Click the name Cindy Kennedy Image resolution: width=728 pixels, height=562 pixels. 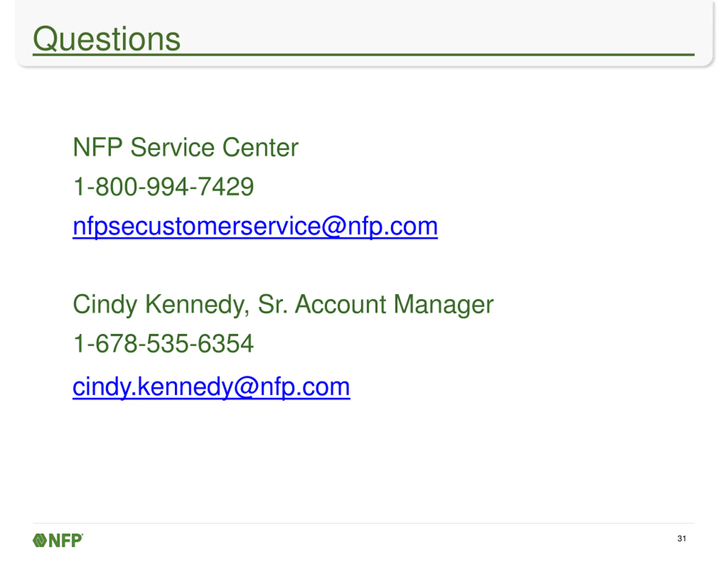160,305
